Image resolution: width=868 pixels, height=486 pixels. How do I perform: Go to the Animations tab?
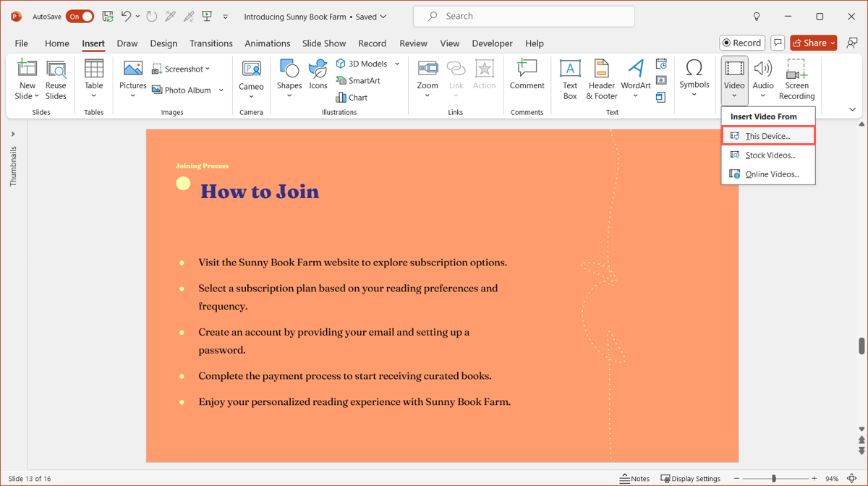(268, 43)
